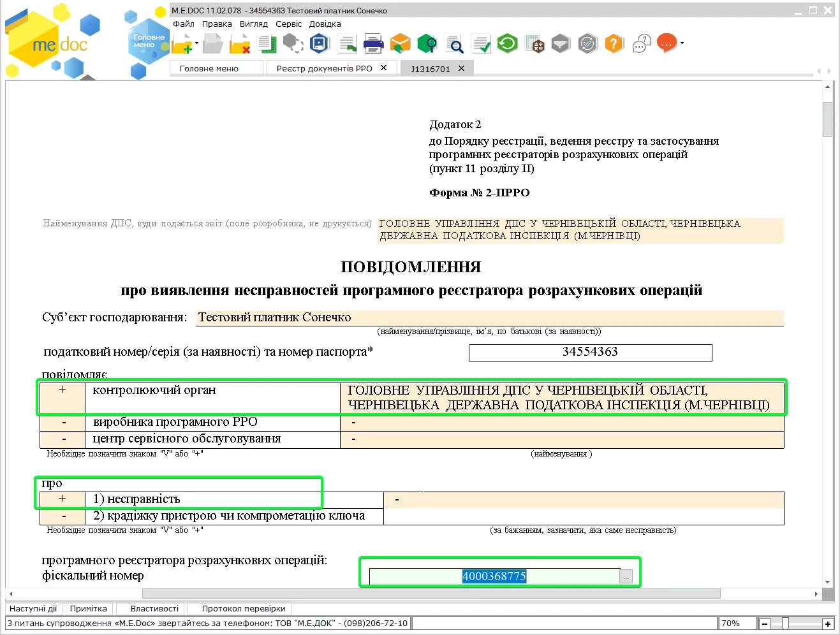Open the Файл menu
Image resolution: width=840 pixels, height=635 pixels.
tap(184, 24)
